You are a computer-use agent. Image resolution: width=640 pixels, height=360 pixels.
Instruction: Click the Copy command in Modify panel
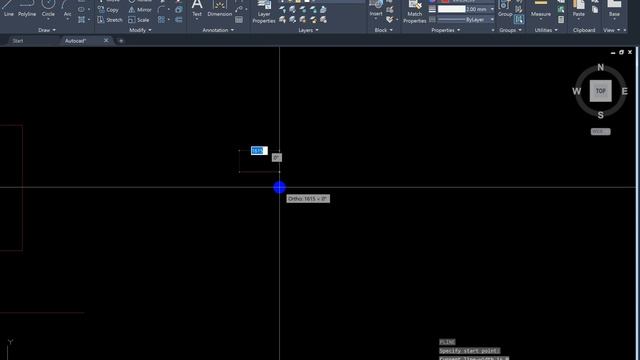(108, 9)
